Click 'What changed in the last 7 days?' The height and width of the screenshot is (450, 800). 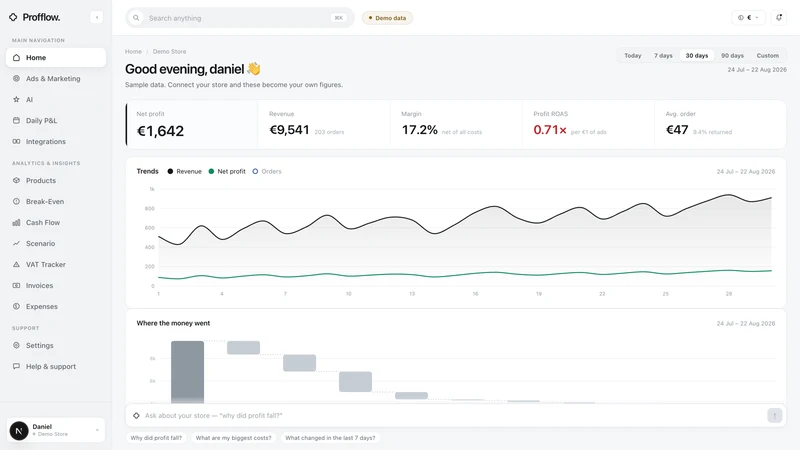point(330,438)
